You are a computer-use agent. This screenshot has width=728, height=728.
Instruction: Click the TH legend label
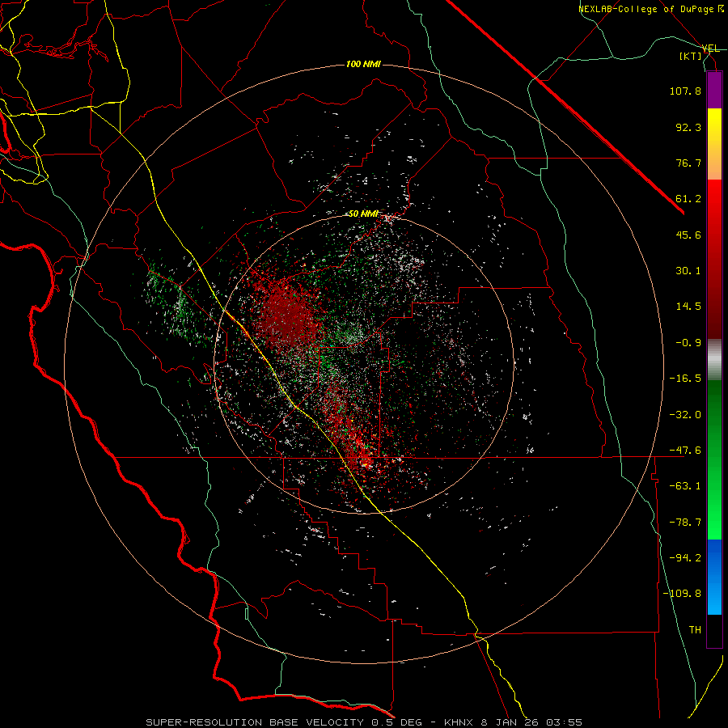(x=695, y=630)
